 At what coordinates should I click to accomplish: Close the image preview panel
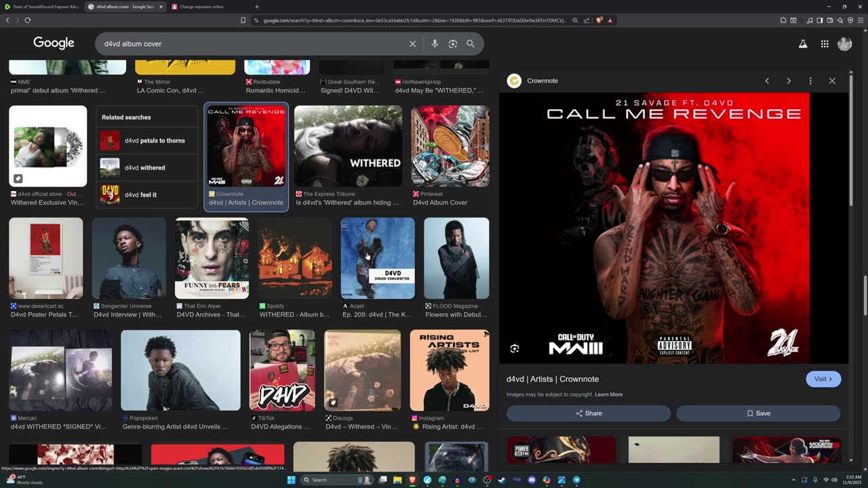pos(832,81)
